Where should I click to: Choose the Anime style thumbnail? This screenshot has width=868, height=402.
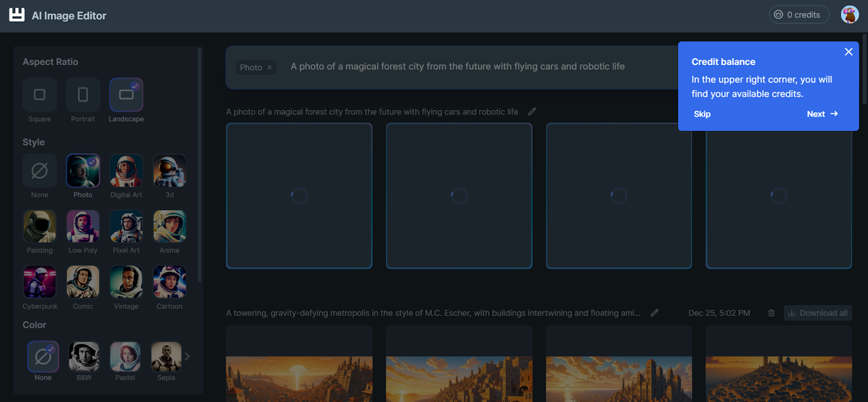pyautogui.click(x=170, y=226)
